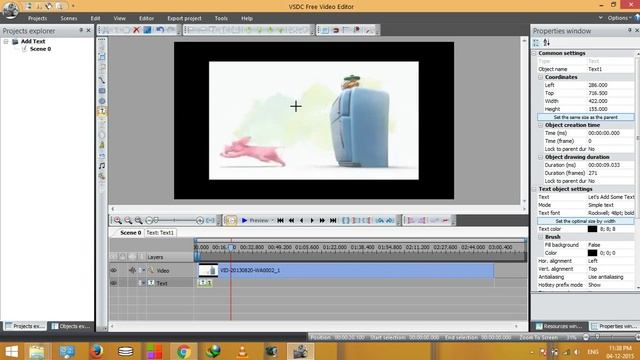The image size is (640, 360).
Task: Zoom out of the timeline with the minus magnifier
Action: pos(128,220)
